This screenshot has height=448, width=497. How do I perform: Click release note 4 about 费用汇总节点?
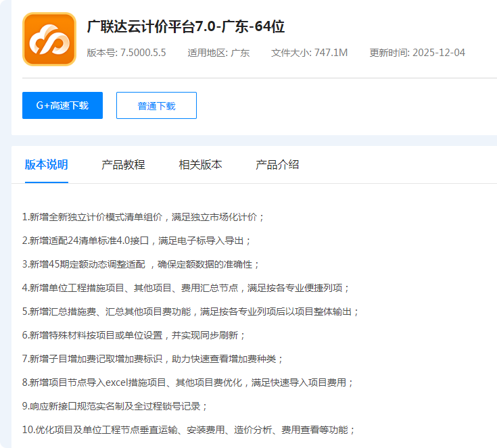pos(186,288)
